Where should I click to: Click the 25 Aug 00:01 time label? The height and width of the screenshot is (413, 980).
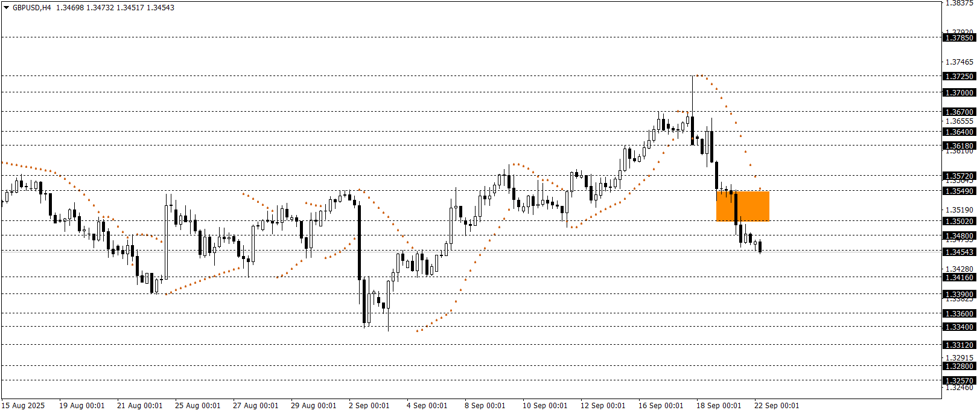click(x=197, y=405)
